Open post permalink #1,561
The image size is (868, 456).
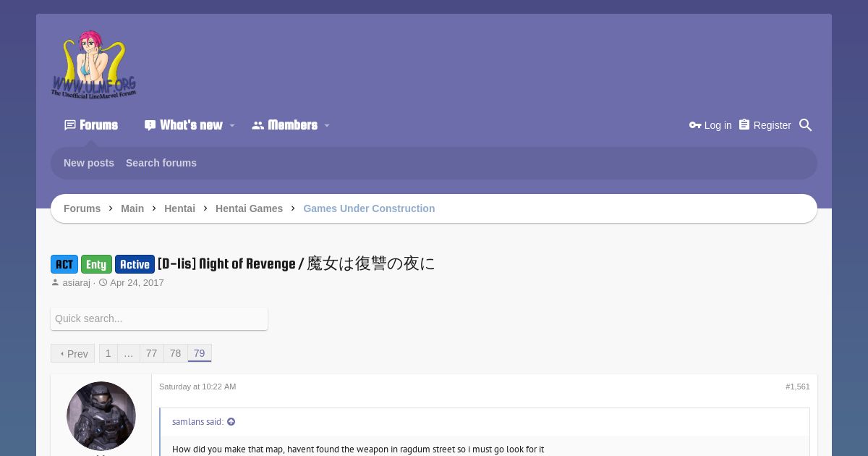pyautogui.click(x=798, y=387)
